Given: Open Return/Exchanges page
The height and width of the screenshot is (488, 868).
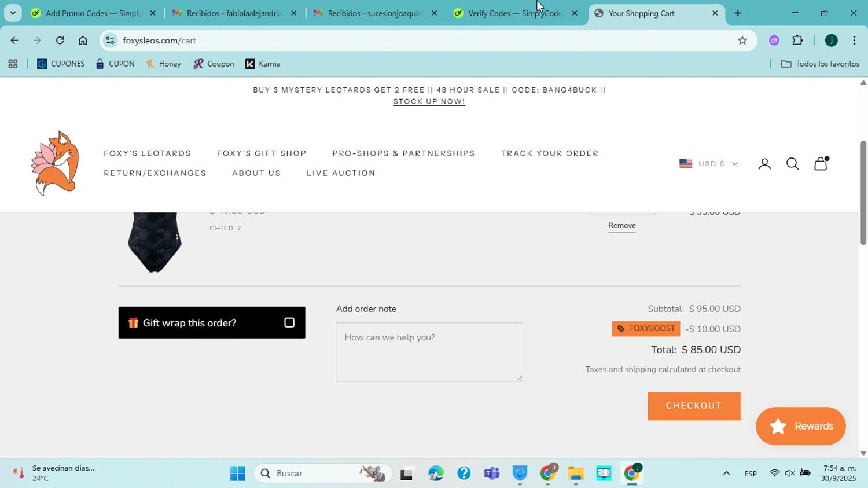Looking at the screenshot, I should point(155,173).
